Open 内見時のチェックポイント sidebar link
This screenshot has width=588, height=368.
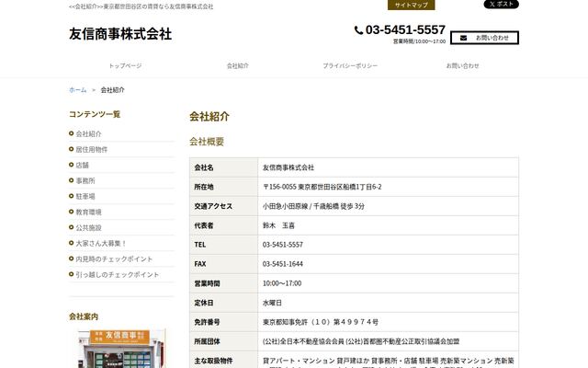tap(114, 259)
